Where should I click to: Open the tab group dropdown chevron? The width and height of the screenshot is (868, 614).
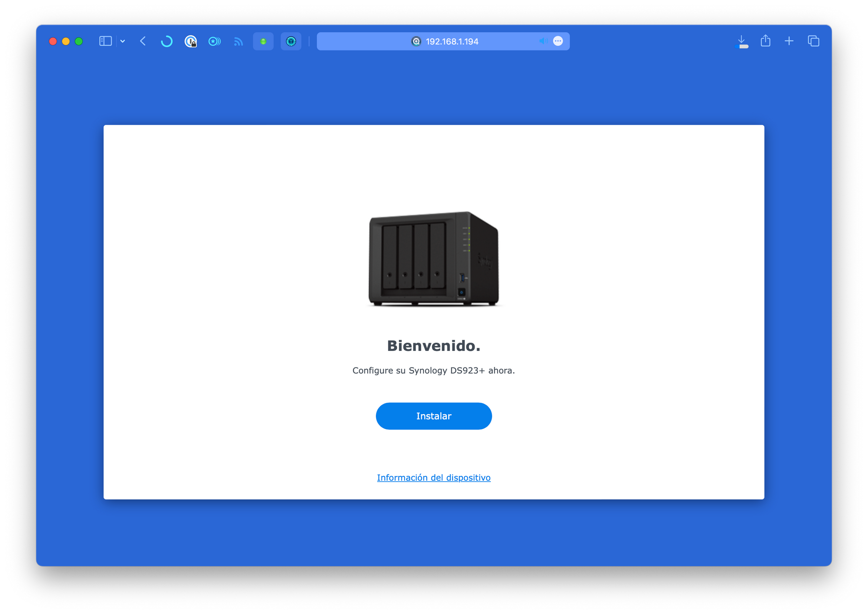123,41
